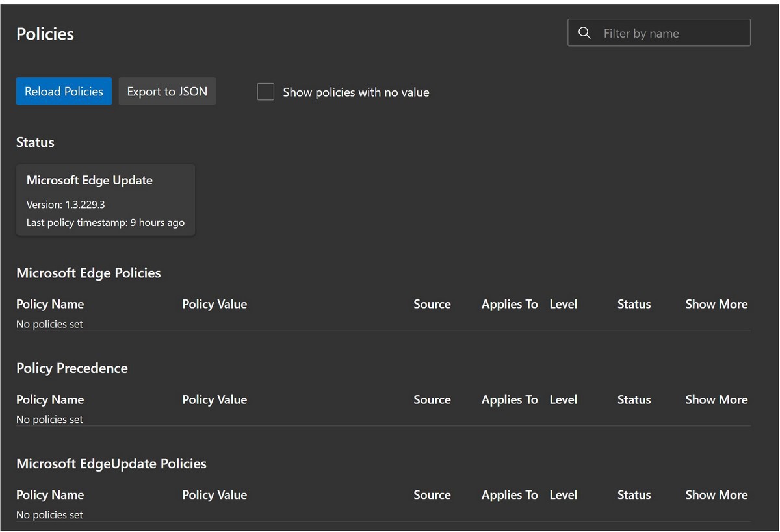This screenshot has height=532, width=780.
Task: Click the Reload Policies button
Action: 64,92
